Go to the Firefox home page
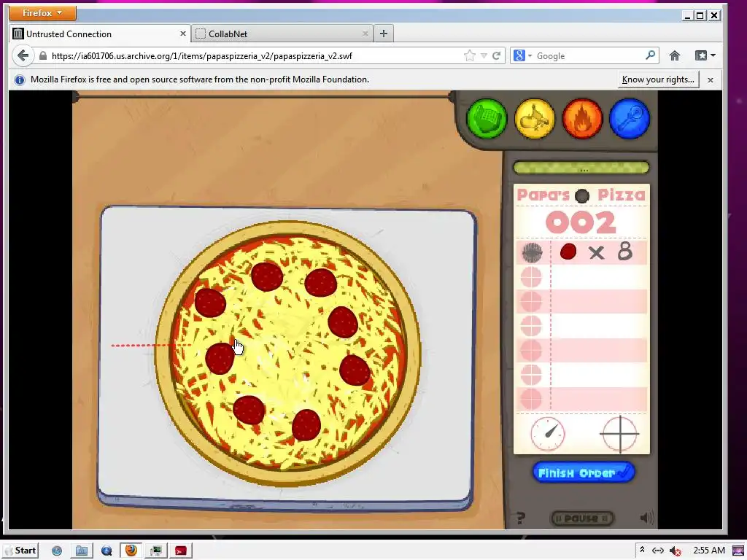The image size is (747, 560). 675,55
